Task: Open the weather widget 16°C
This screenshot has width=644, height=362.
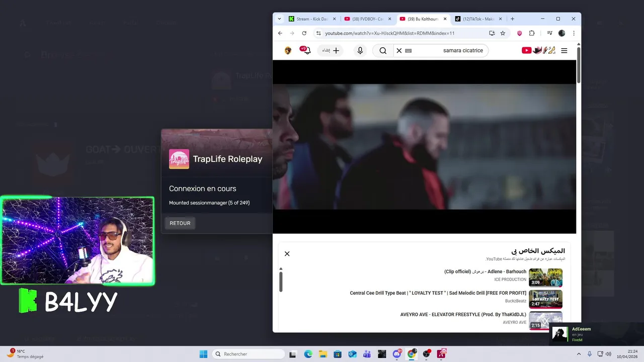Action: (25, 354)
